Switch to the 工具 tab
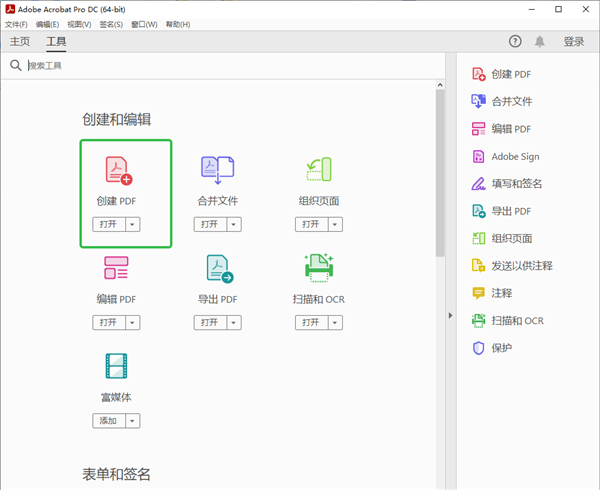 coord(56,41)
